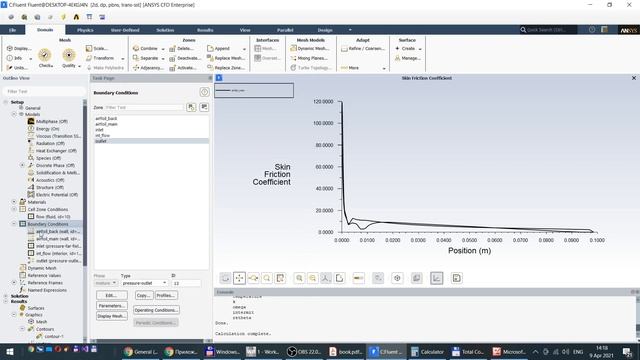Click the axes orientation icon in graphics toolbar
This screenshot has width=640, height=360.
pyautogui.click(x=326, y=278)
